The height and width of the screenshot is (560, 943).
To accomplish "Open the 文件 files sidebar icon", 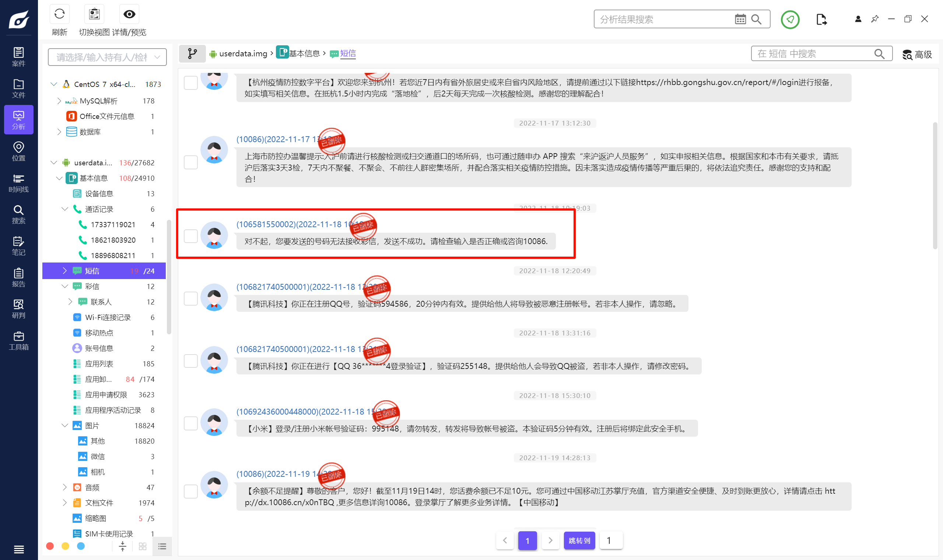I will tap(18, 89).
